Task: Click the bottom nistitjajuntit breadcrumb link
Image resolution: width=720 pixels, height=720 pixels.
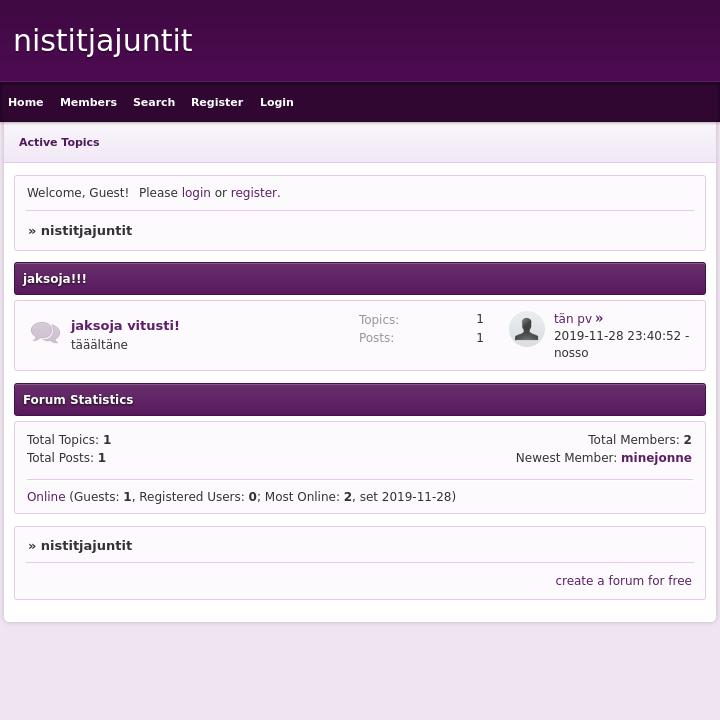Action: pos(86,546)
